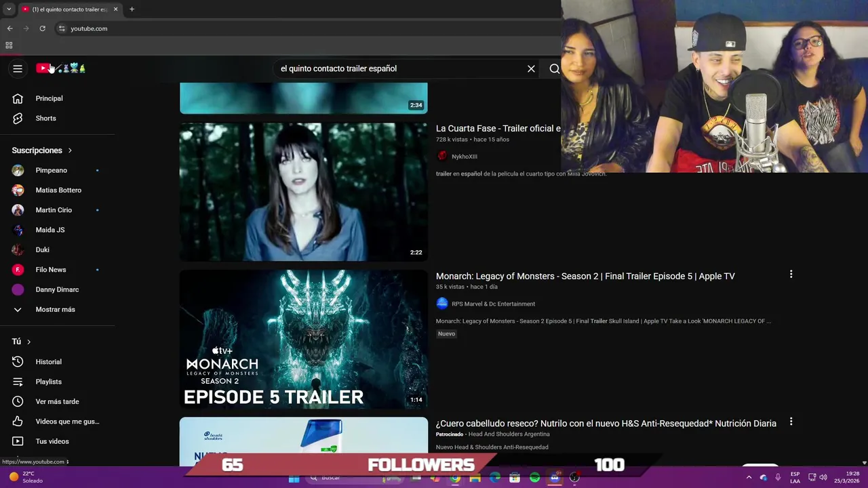The image size is (868, 488).
Task: Play the Monarch Episode 5 Trailer thumbnail
Action: (x=304, y=339)
